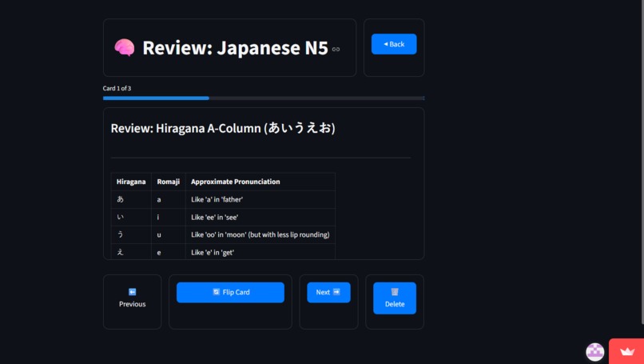Select the 'Approximate Pronunciation' column header
644x364 pixels.
coord(260,182)
